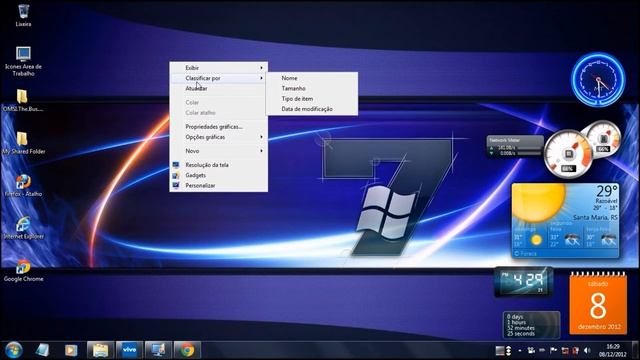Switch to the Vivo taskbar application
Screen dimensions: 640x360
pos(129,350)
